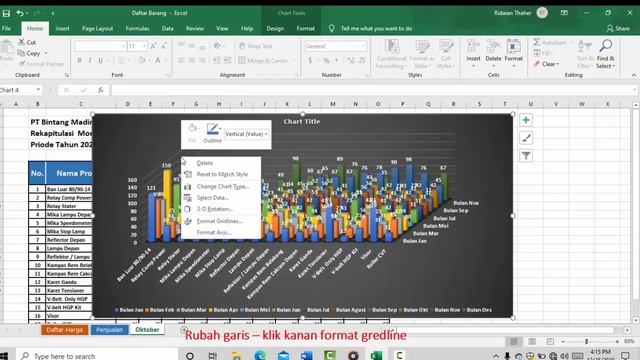Switch to the Daftar Harga sheet
Image resolution: width=640 pixels, height=360 pixels.
click(x=64, y=330)
